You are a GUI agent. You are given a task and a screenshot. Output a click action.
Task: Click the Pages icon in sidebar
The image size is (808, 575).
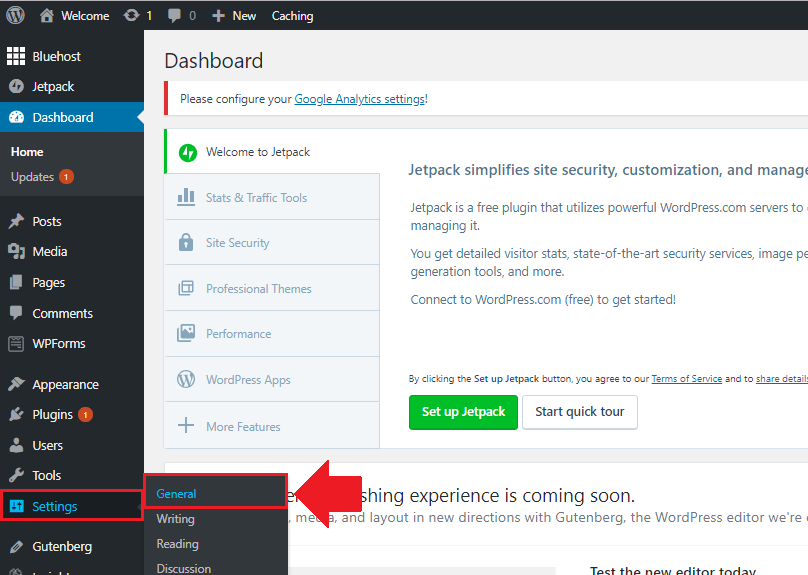[16, 282]
